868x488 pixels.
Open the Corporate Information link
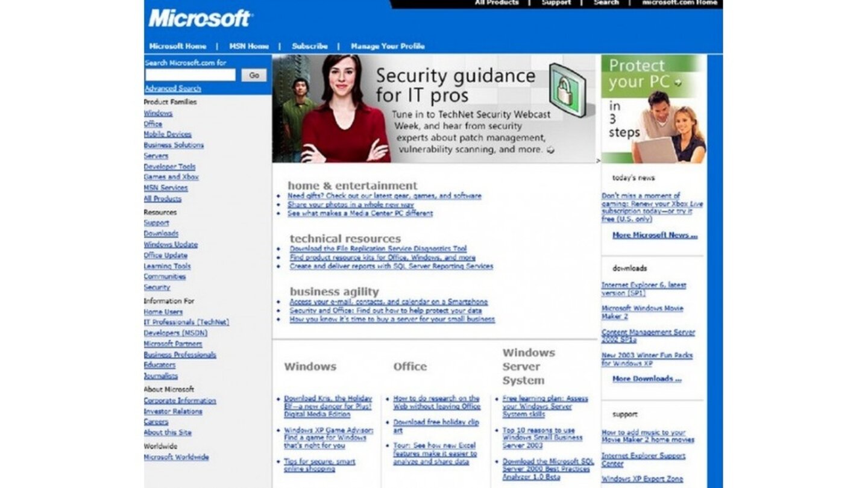pos(180,401)
